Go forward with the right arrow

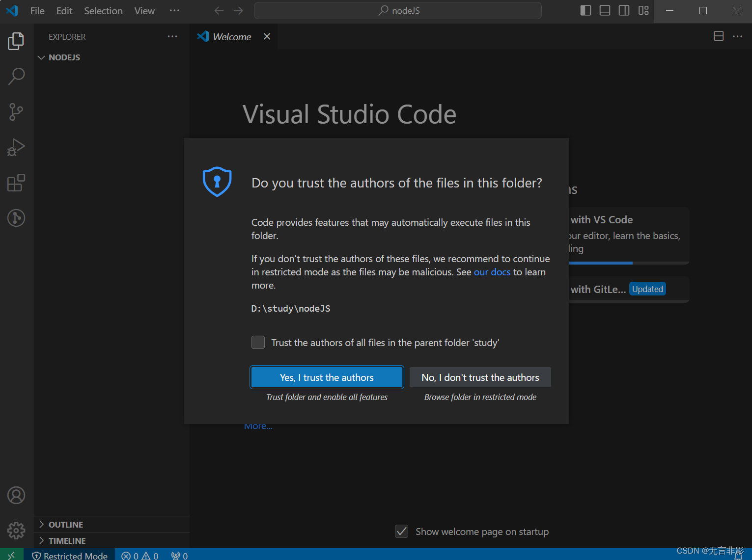pos(238,11)
